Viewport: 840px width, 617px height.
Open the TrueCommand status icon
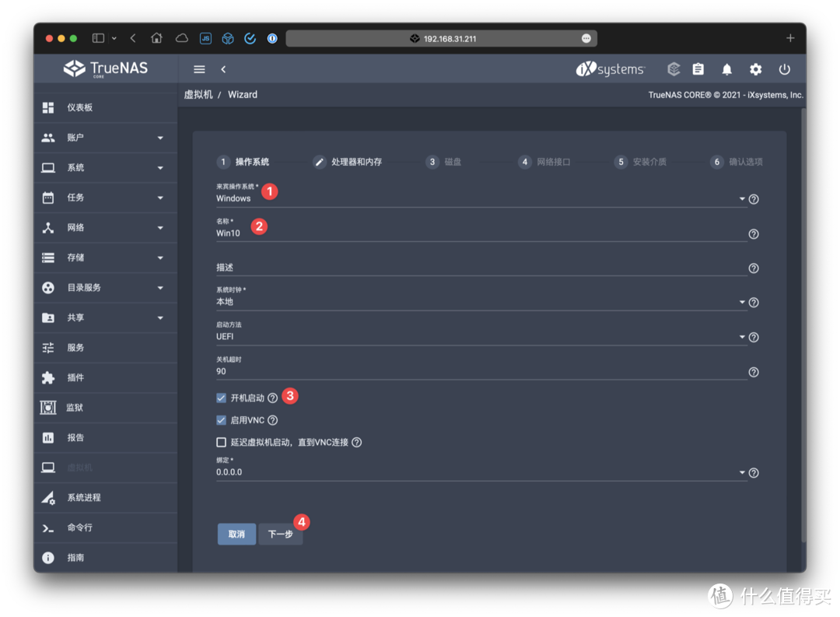[674, 69]
